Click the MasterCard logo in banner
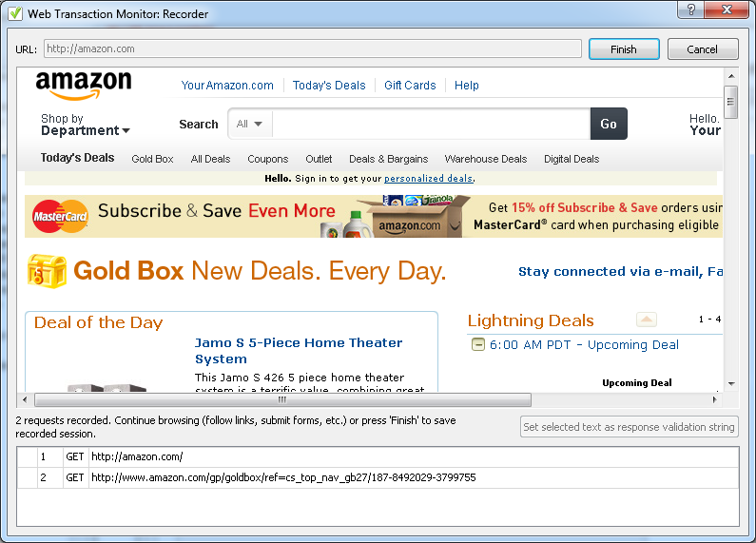Viewport: 756px width, 543px height. 60,216
